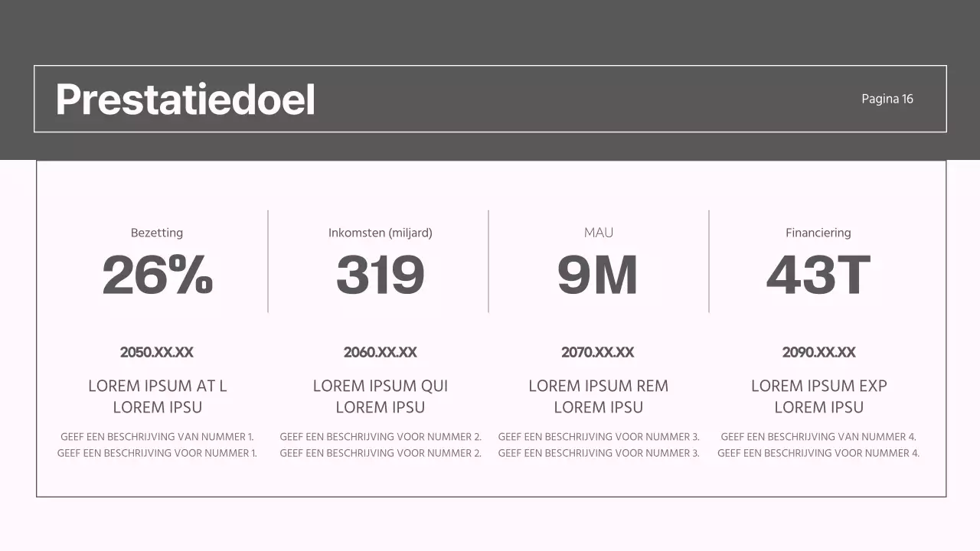The height and width of the screenshot is (551, 980).
Task: Click the 26% statistic
Action: [158, 275]
